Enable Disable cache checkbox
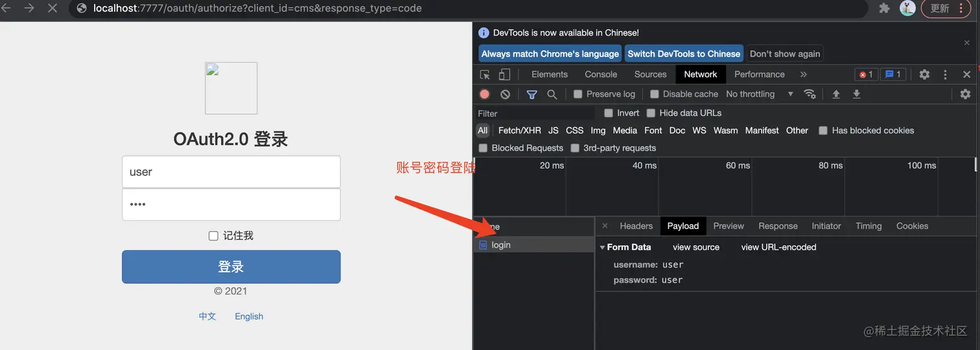 coord(655,94)
